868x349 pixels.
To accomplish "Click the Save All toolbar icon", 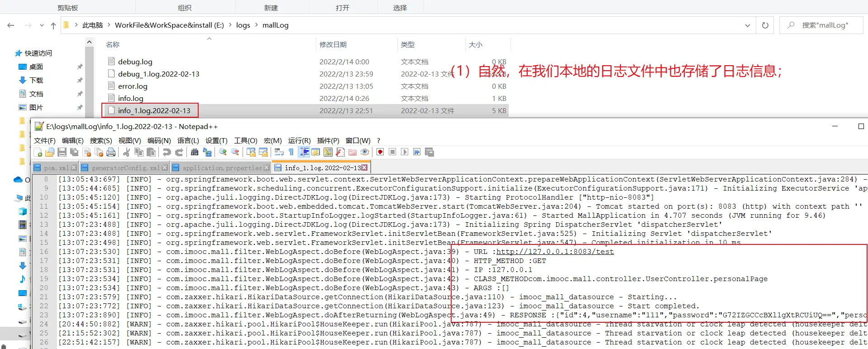I will point(74,152).
